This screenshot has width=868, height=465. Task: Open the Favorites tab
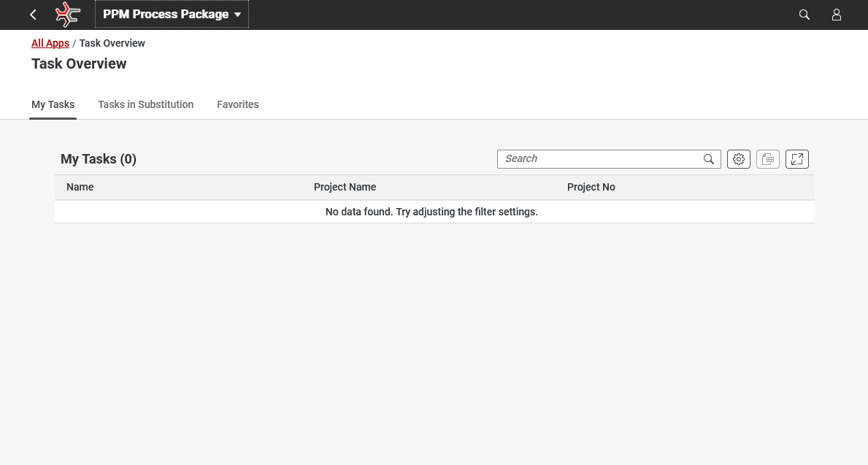click(x=238, y=104)
